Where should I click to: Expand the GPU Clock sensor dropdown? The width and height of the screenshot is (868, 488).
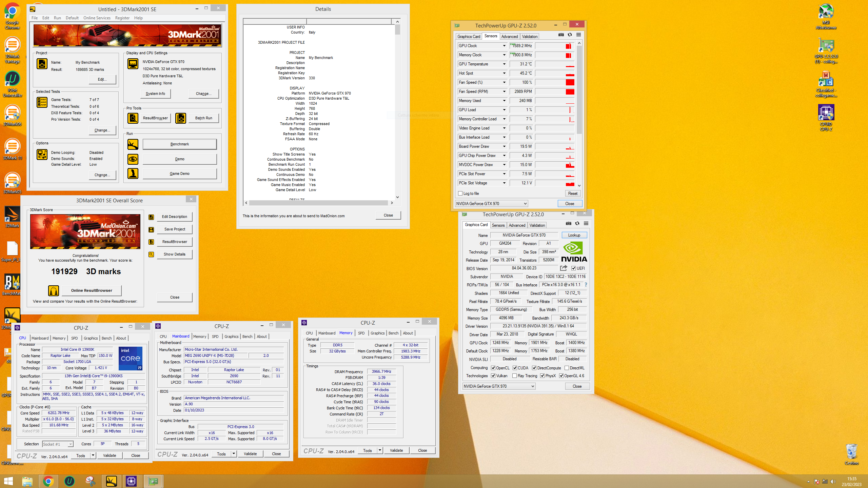pyautogui.click(x=504, y=46)
